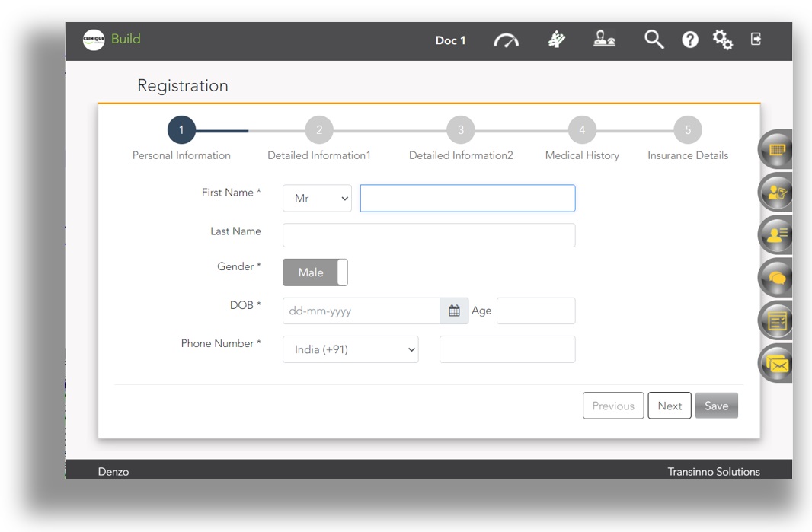Go to step 5 Insurance Details
The image size is (812, 532).
pos(688,130)
